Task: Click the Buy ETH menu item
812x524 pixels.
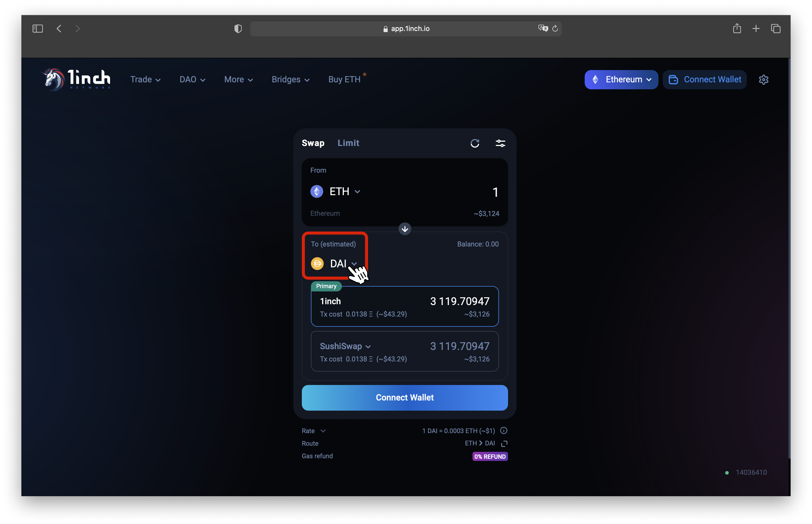Action: click(344, 80)
